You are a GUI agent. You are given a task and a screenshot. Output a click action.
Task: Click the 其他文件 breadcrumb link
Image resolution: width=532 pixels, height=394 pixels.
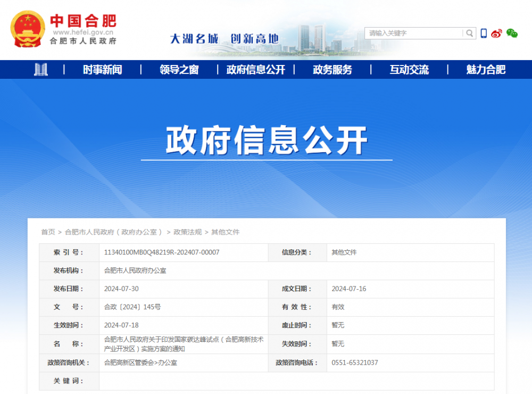pos(226,232)
